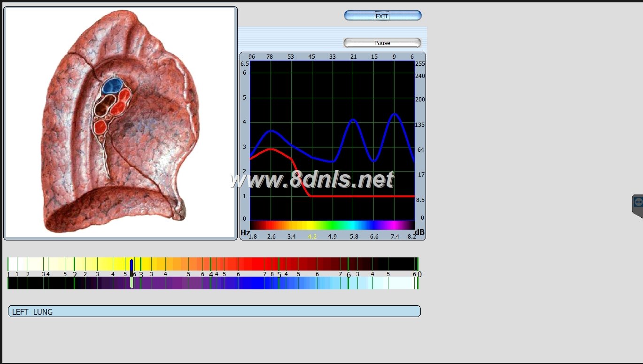Select the 8.2 Hz marker below the graph
This screenshot has width=643, height=364.
[412, 237]
